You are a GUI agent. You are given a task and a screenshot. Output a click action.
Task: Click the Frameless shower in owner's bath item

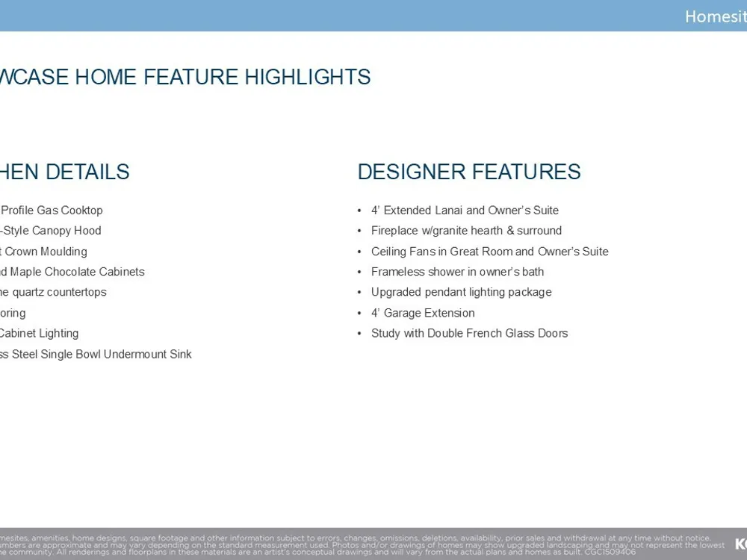[x=457, y=272]
